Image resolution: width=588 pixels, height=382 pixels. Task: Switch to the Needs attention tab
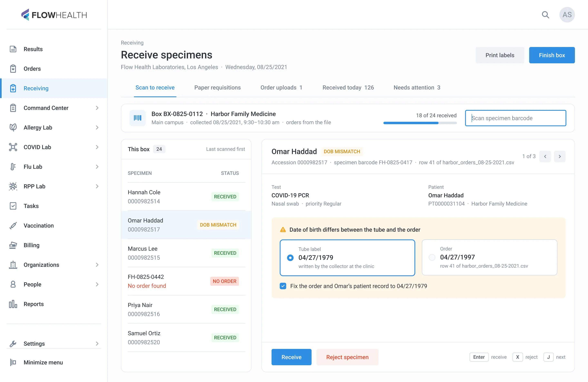417,87
